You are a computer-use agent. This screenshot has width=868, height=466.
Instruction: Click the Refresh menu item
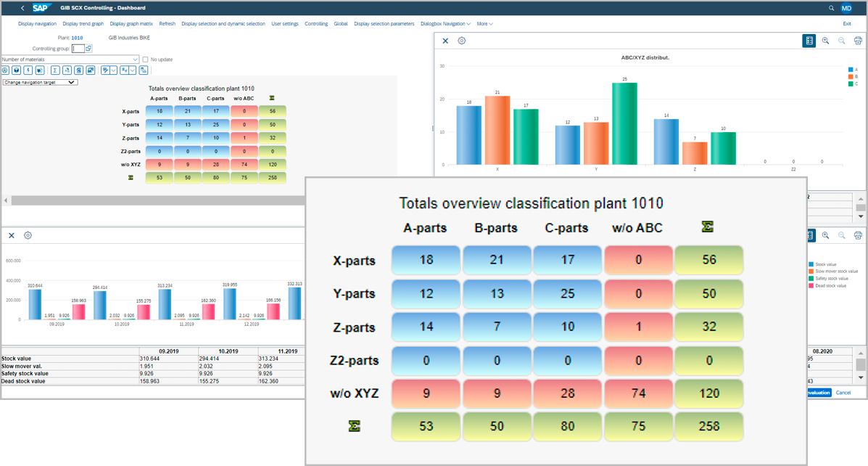coord(168,23)
